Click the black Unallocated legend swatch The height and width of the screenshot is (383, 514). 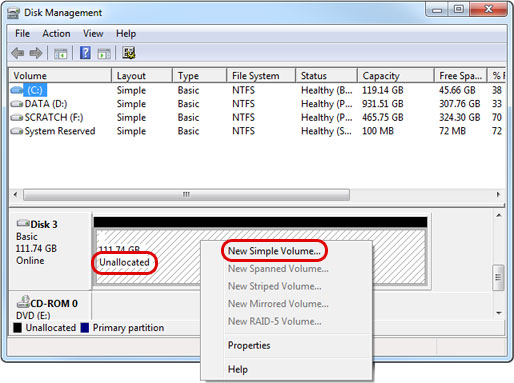click(17, 328)
